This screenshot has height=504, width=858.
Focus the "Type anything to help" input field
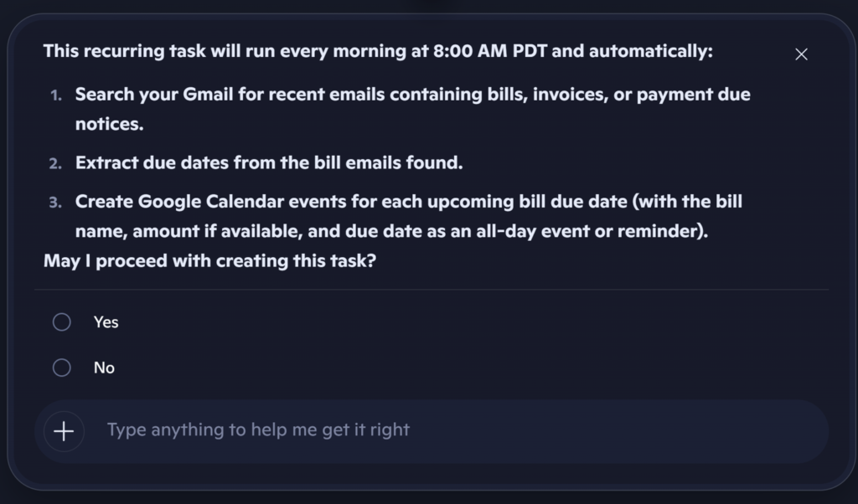(452, 430)
